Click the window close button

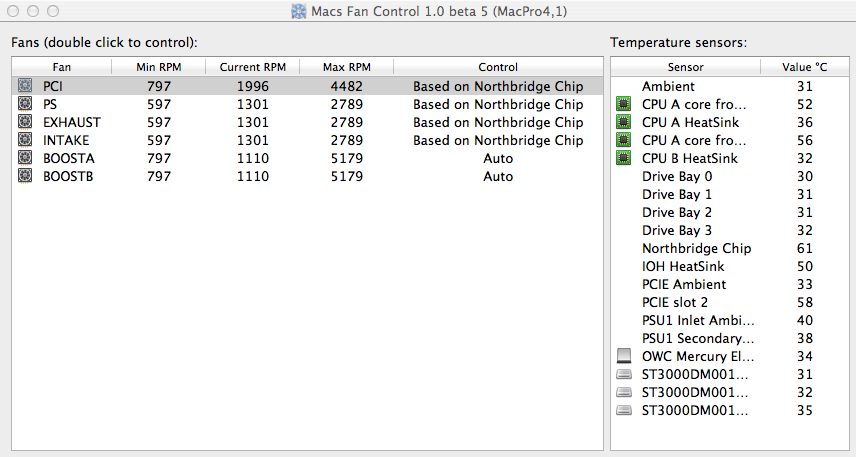click(13, 11)
